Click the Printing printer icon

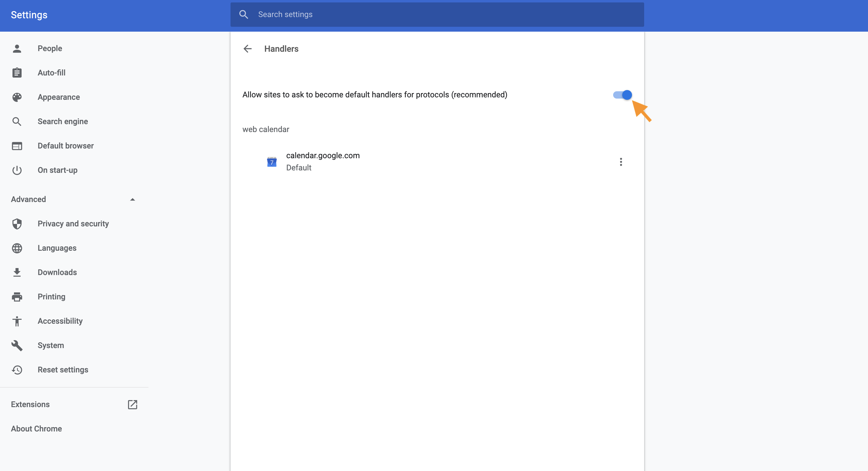(17, 297)
